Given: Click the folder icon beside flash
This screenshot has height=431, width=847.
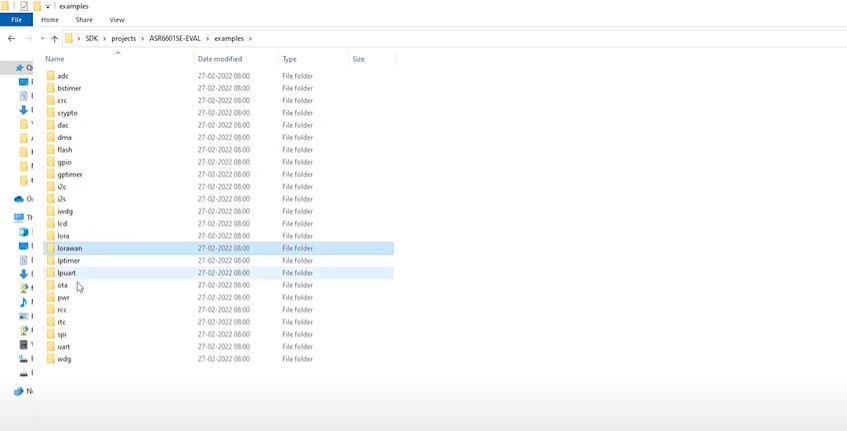Looking at the screenshot, I should [x=50, y=150].
